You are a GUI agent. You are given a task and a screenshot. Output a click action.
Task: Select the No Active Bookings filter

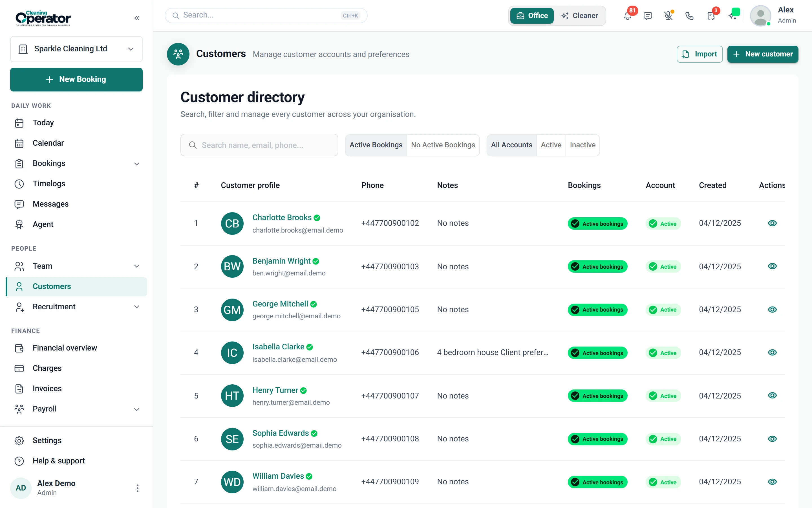pos(443,145)
